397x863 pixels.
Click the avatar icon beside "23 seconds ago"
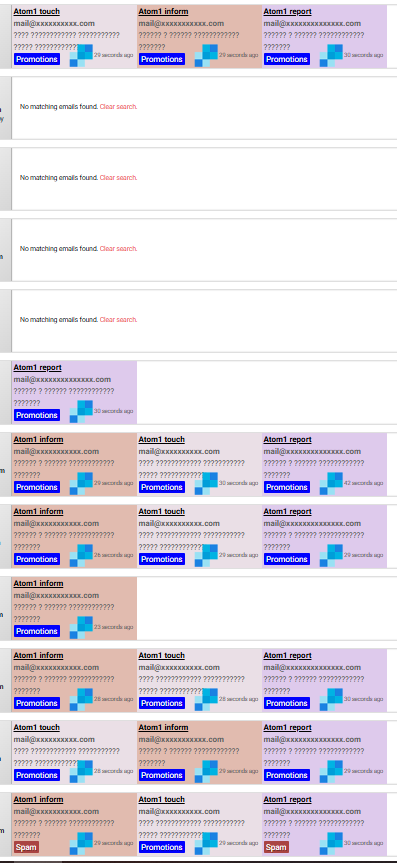click(x=81, y=627)
